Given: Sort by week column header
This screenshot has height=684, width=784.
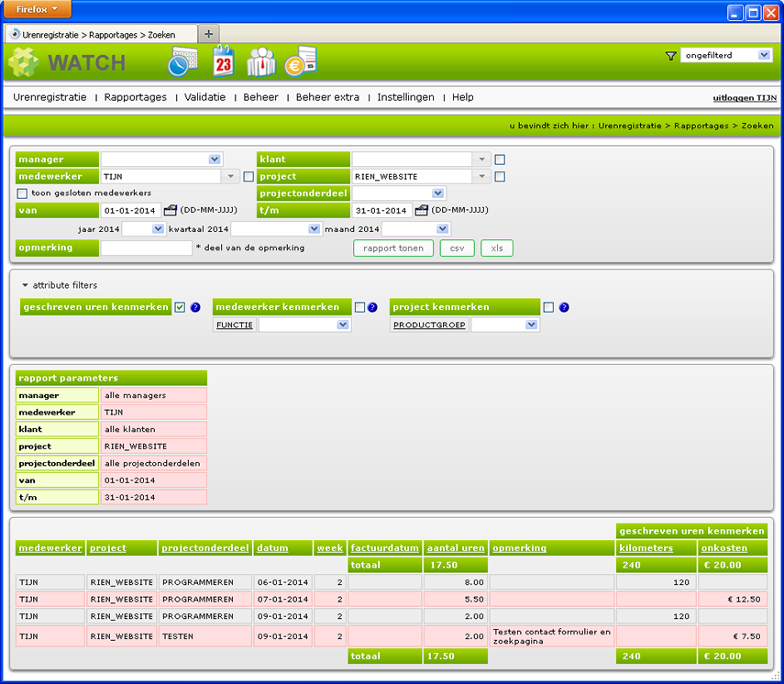Looking at the screenshot, I should pos(330,548).
